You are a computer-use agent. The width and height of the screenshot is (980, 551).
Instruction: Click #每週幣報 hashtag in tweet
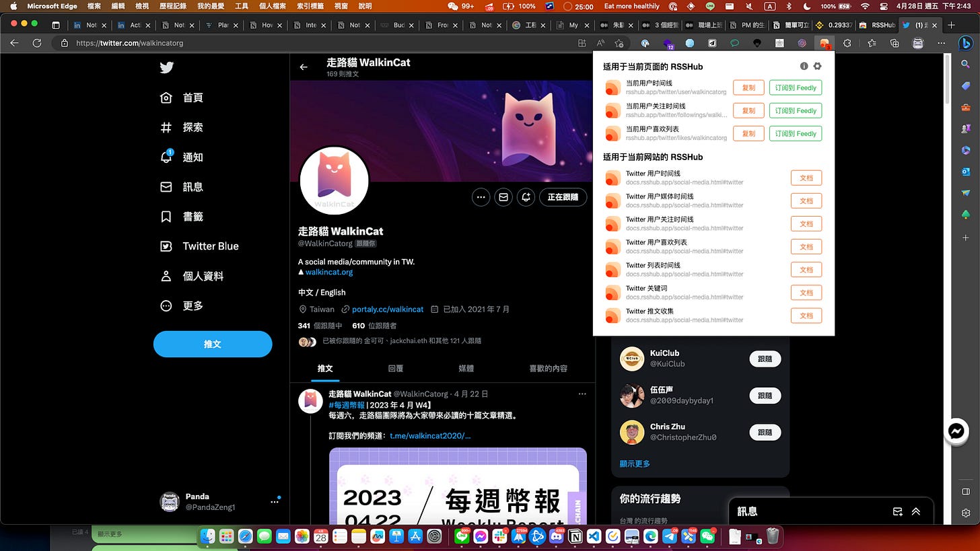pos(347,405)
